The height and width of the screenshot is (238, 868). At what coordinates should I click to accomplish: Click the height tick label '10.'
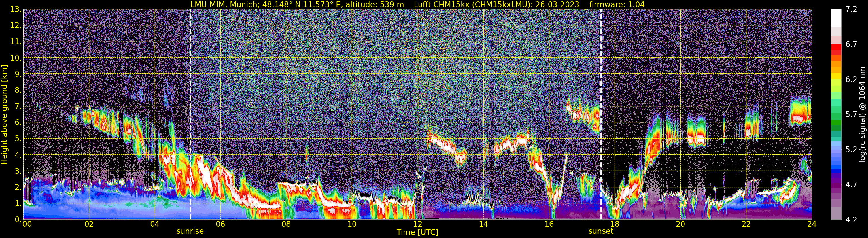(x=16, y=58)
